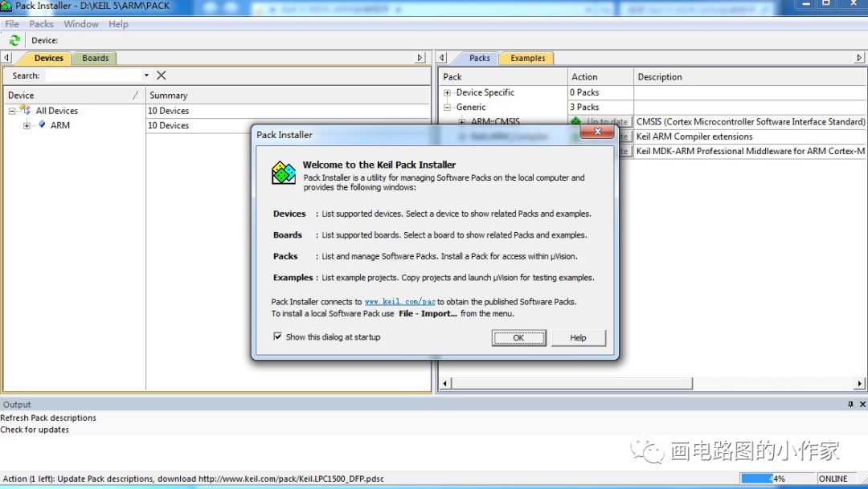The height and width of the screenshot is (489, 868).
Task: Select the Device Specific pack row
Action: click(x=485, y=92)
